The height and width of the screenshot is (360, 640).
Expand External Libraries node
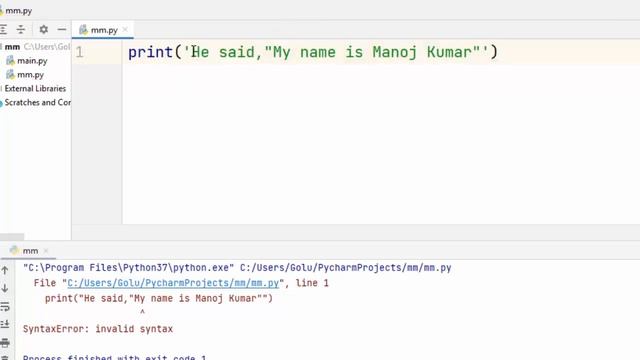click(x=35, y=89)
